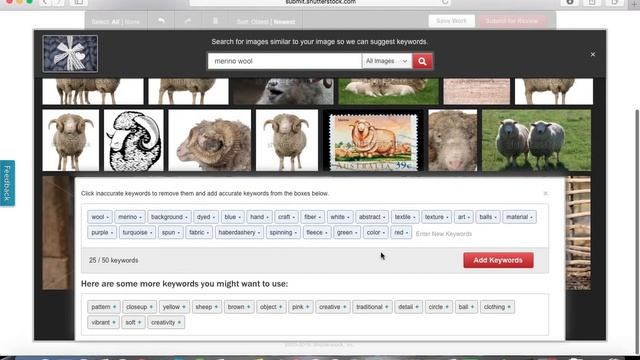Viewport: 640px width, 360px height.
Task: Remove the purple keyword tag
Action: [x=102, y=233]
